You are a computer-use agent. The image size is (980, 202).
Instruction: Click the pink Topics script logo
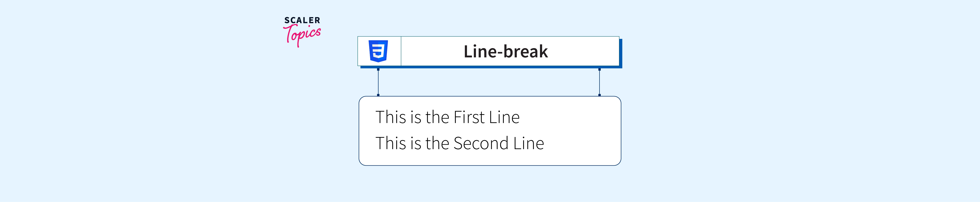(303, 35)
